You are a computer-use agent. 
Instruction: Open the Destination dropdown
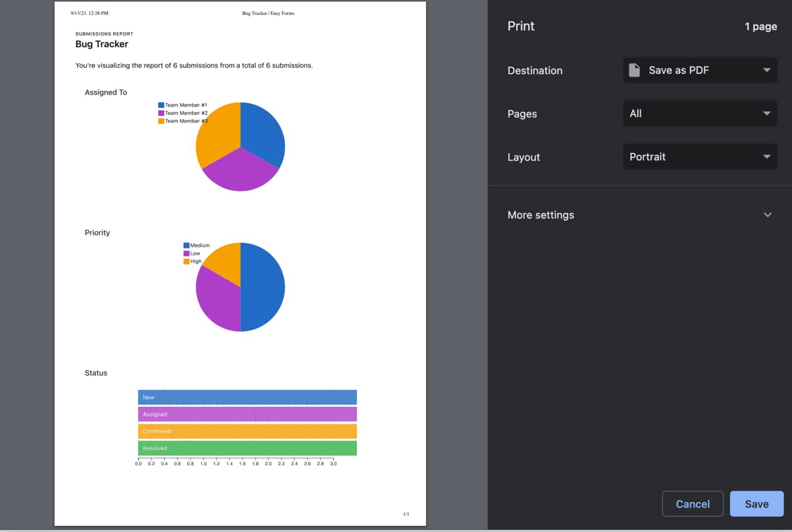point(699,70)
